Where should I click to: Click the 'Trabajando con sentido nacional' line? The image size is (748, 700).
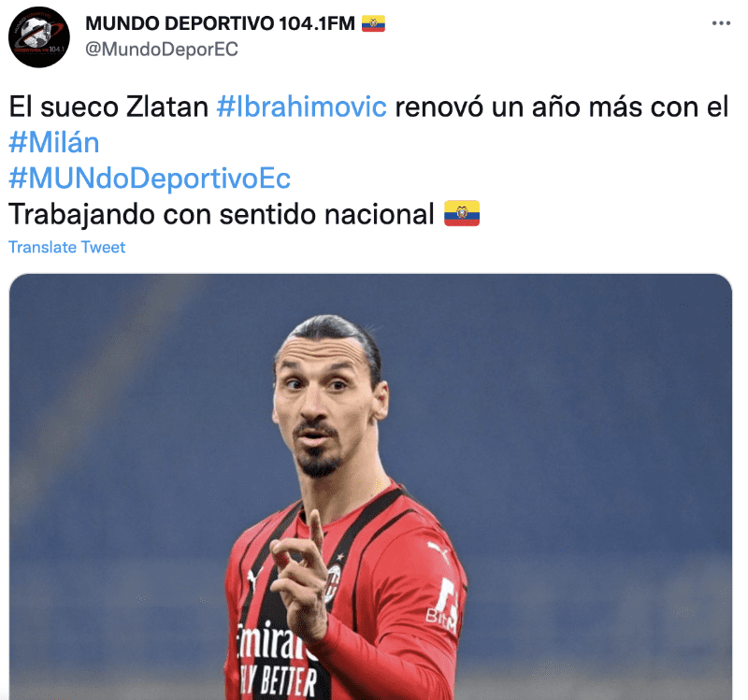[x=222, y=214]
